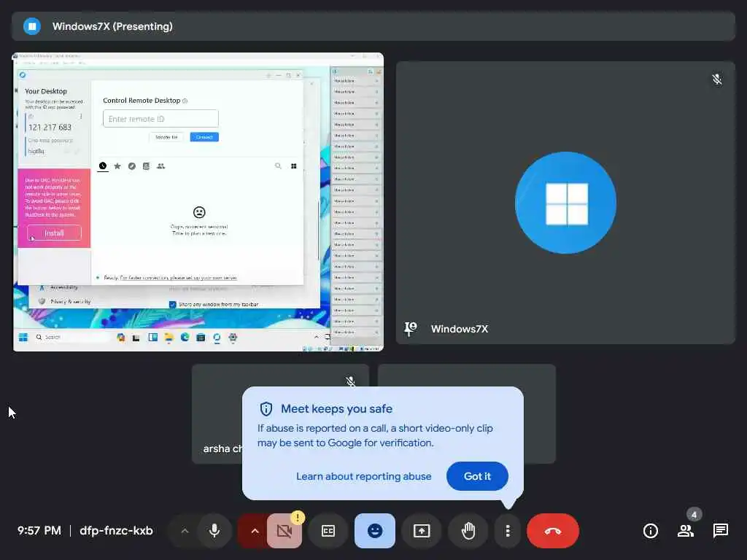This screenshot has width=747, height=560.
Task: Select Favorites star tab
Action: [117, 166]
